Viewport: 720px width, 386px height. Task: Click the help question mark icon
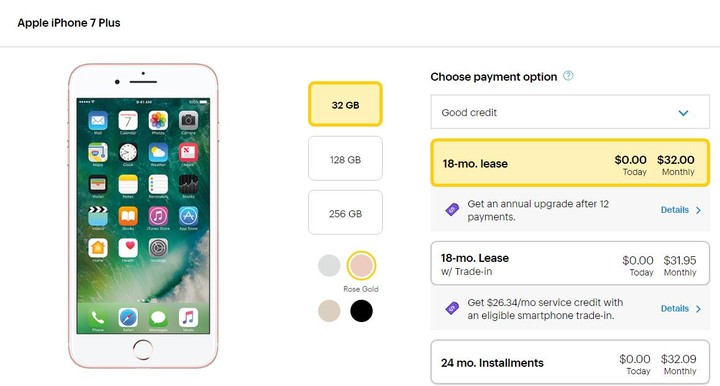coord(568,76)
